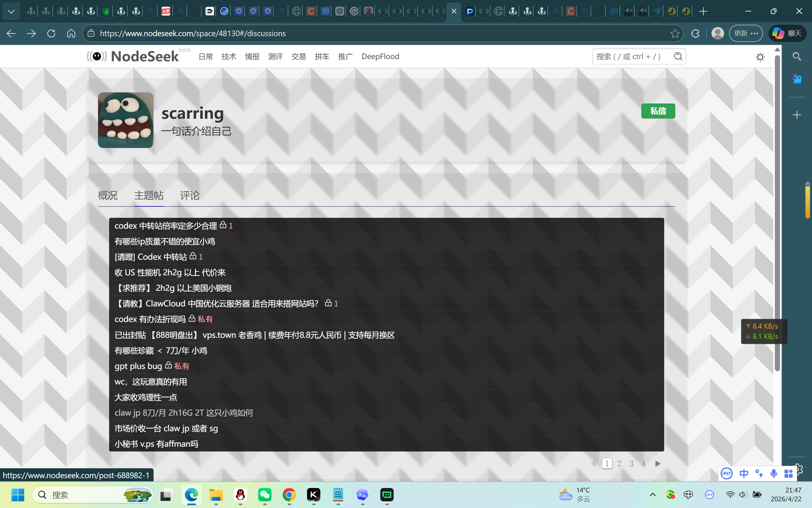Open the volume speaker tray icon
This screenshot has height=508, width=812.
743,495
